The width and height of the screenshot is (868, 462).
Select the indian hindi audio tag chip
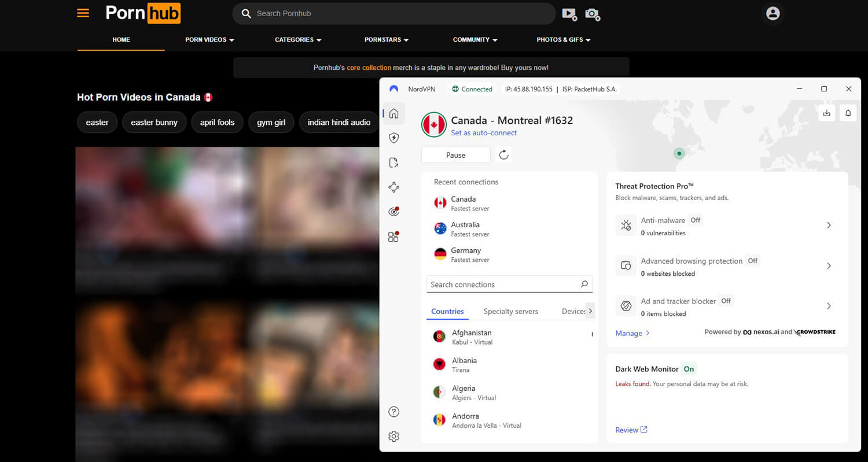click(339, 123)
